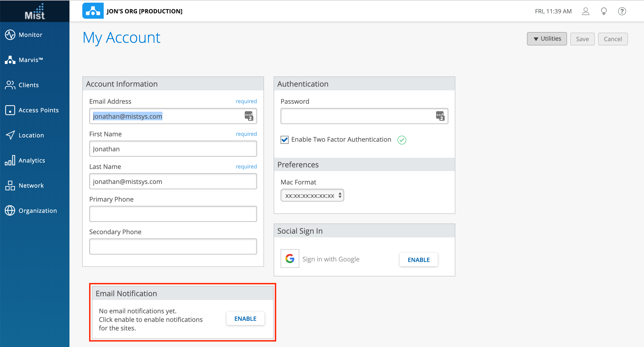This screenshot has width=644, height=347.
Task: Open the lightbulb what's-new icon
Action: [604, 11]
